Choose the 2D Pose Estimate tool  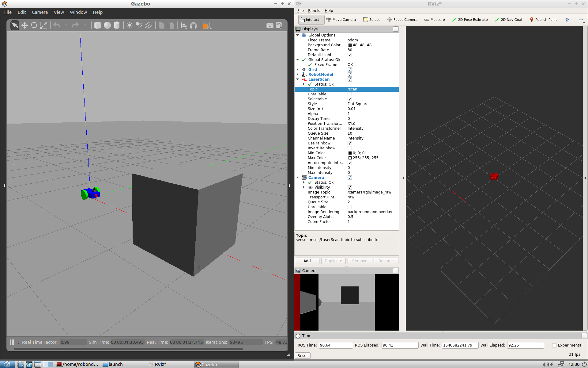(x=470, y=20)
